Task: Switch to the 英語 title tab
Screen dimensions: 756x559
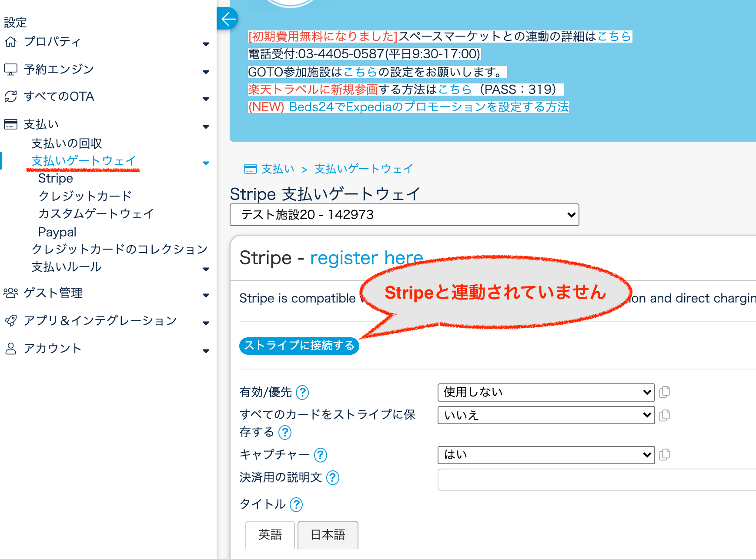Action: coord(270,535)
